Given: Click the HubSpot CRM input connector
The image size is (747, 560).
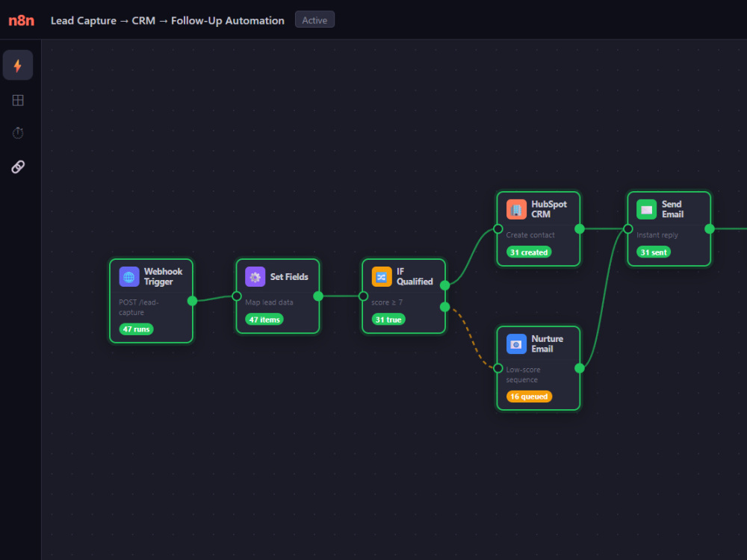Looking at the screenshot, I should click(498, 229).
